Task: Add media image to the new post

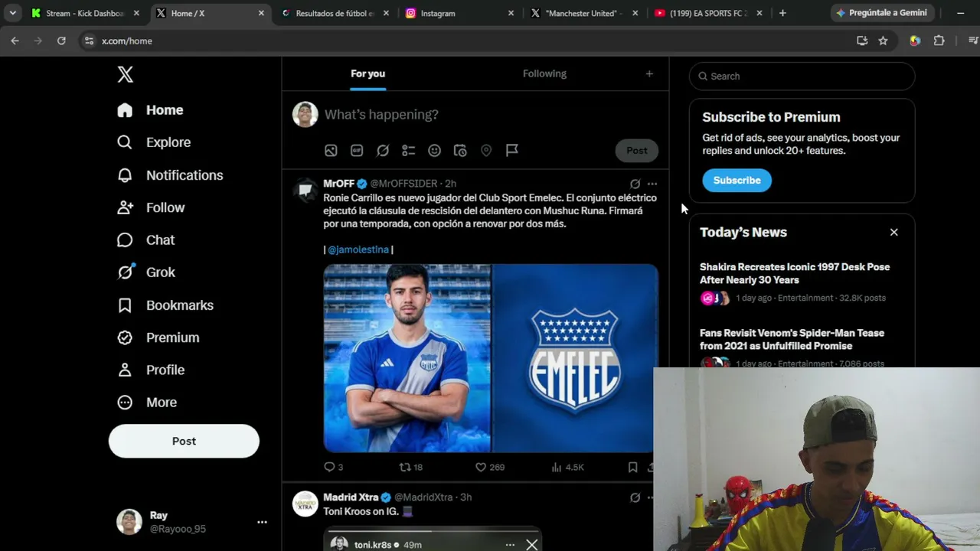Action: 331,151
